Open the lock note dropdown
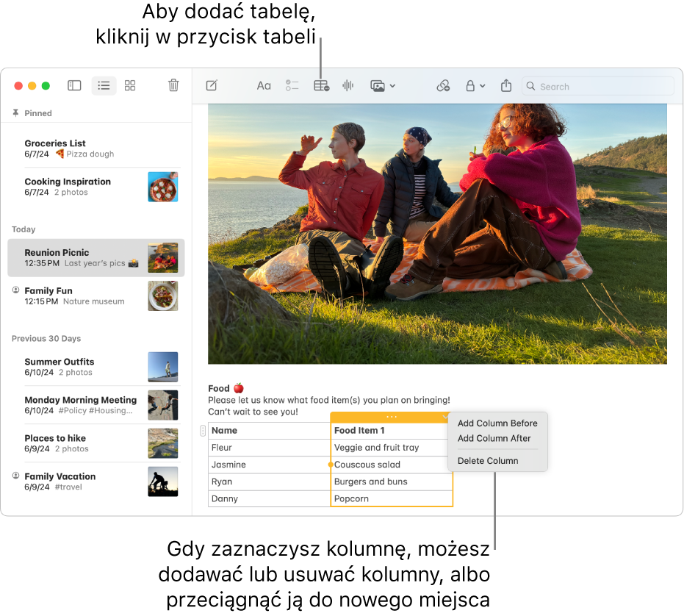This screenshot has height=616, width=684. (x=475, y=86)
